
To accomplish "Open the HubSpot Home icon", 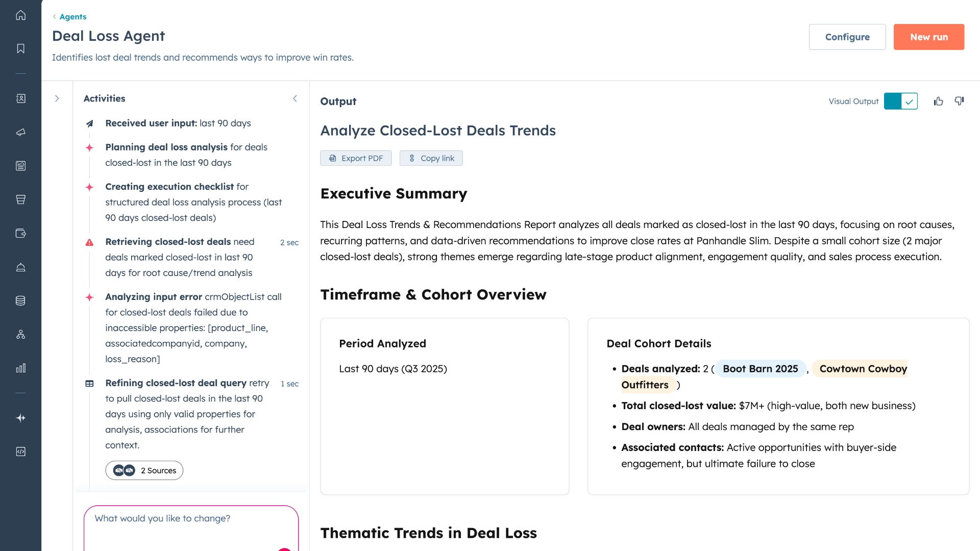I will point(20,15).
